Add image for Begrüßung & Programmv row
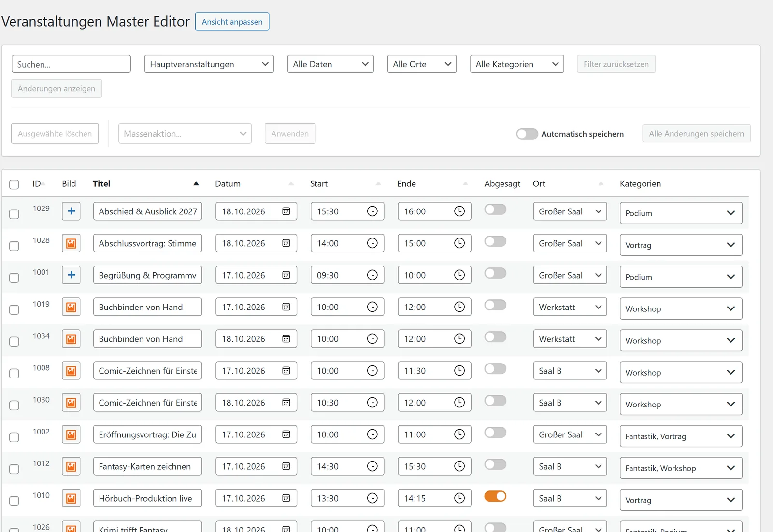The width and height of the screenshot is (773, 532). click(x=71, y=275)
